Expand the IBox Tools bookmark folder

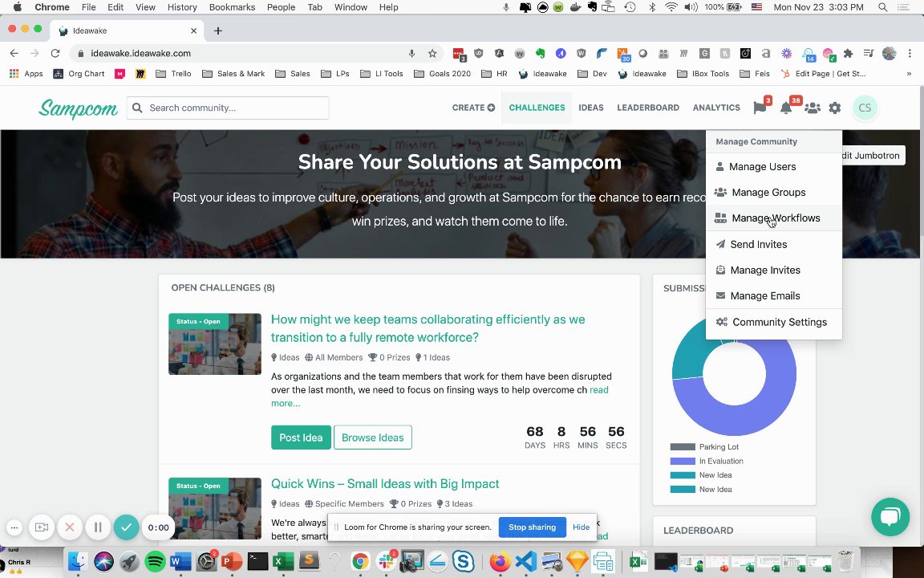[x=703, y=74]
